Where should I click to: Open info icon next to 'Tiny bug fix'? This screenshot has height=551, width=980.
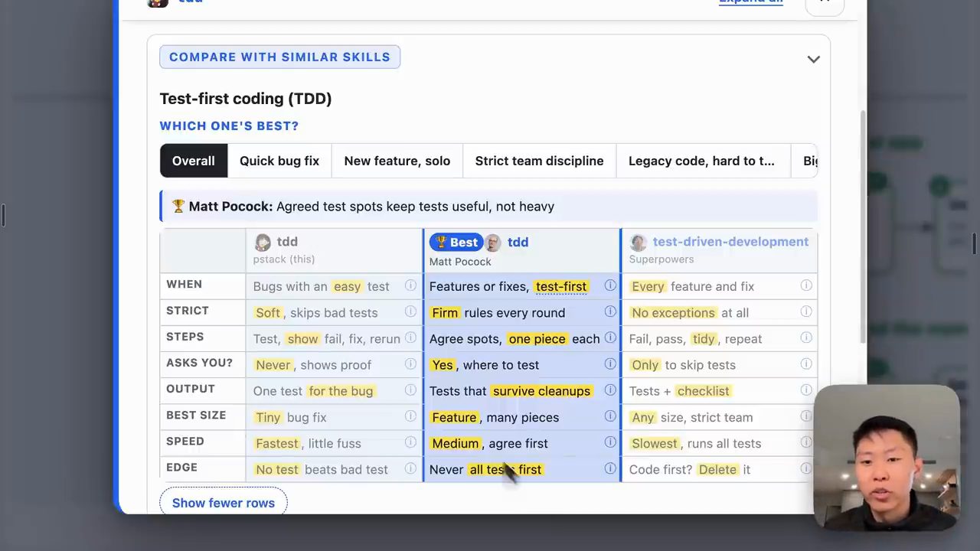tap(410, 416)
